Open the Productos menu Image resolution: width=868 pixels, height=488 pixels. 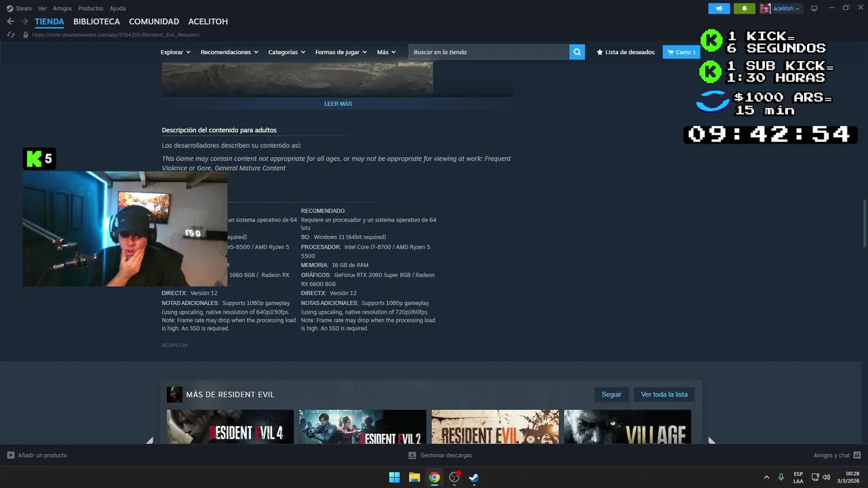pyautogui.click(x=91, y=8)
